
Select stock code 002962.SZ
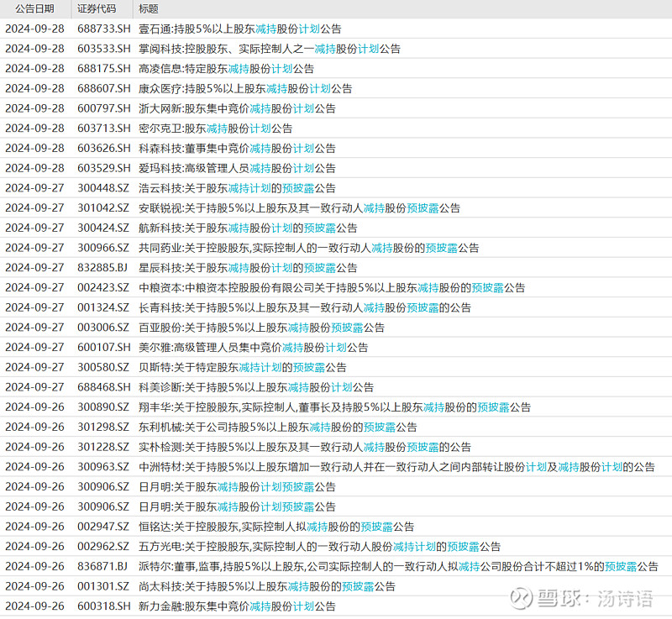pyautogui.click(x=102, y=547)
